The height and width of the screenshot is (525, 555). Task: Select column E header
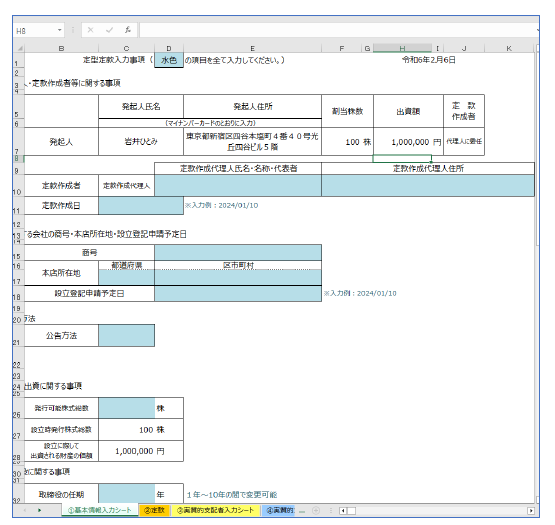[x=252, y=48]
